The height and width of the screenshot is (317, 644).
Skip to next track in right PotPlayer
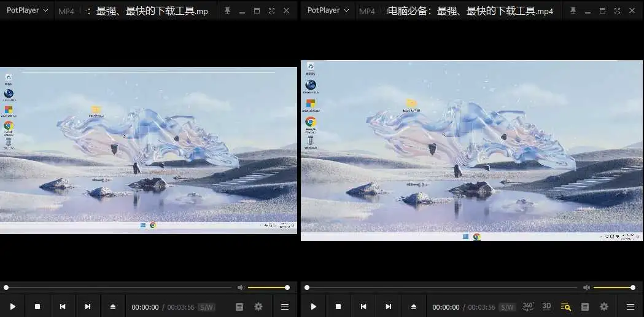(388, 307)
